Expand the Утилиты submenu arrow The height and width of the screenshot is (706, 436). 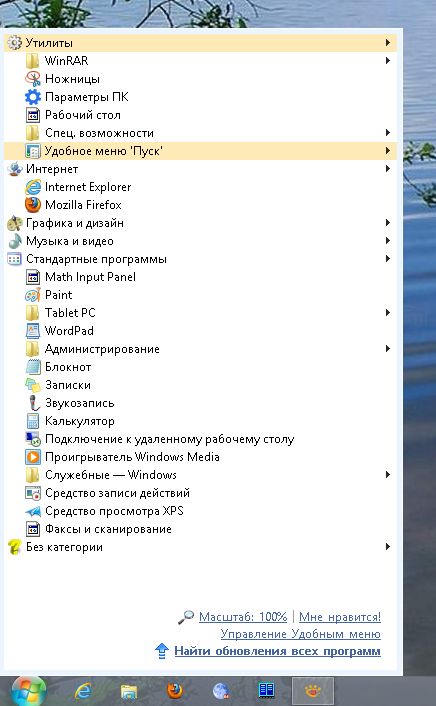[x=388, y=43]
